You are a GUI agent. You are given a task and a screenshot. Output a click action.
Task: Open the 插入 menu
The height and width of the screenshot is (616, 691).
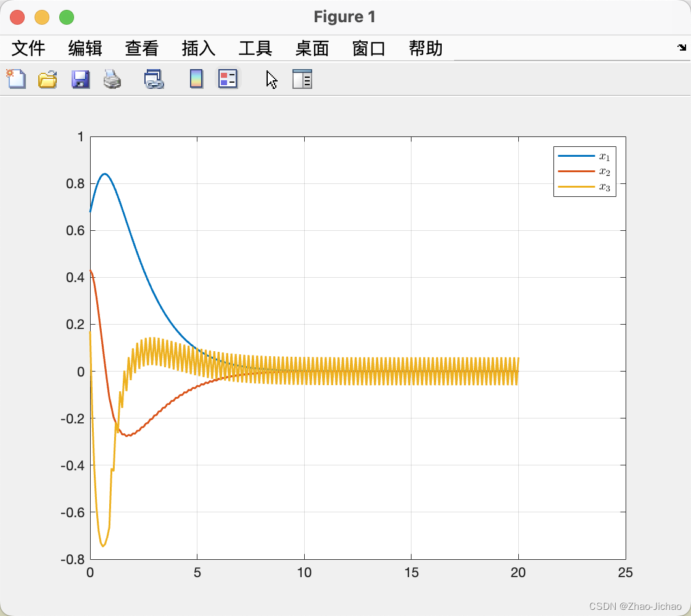click(199, 48)
